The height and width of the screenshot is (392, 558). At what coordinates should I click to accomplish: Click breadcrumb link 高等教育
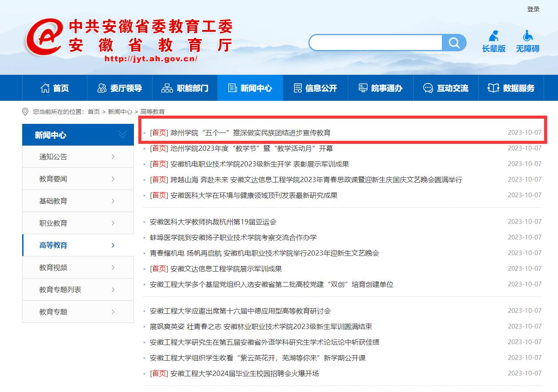tap(153, 112)
